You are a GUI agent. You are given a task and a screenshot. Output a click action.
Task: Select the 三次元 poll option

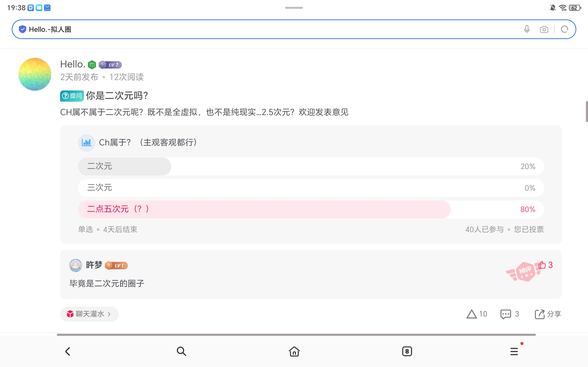(311, 188)
